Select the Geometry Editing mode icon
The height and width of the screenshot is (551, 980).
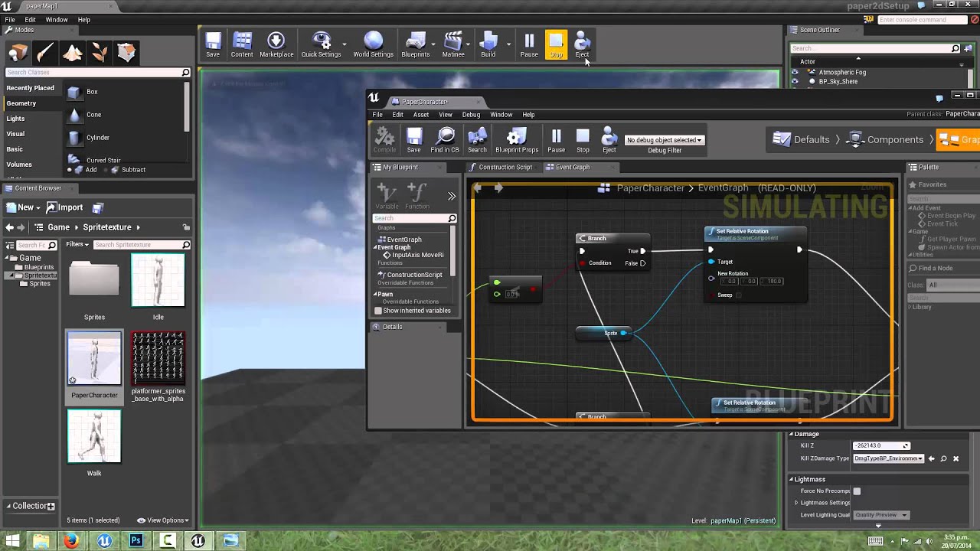pos(126,52)
